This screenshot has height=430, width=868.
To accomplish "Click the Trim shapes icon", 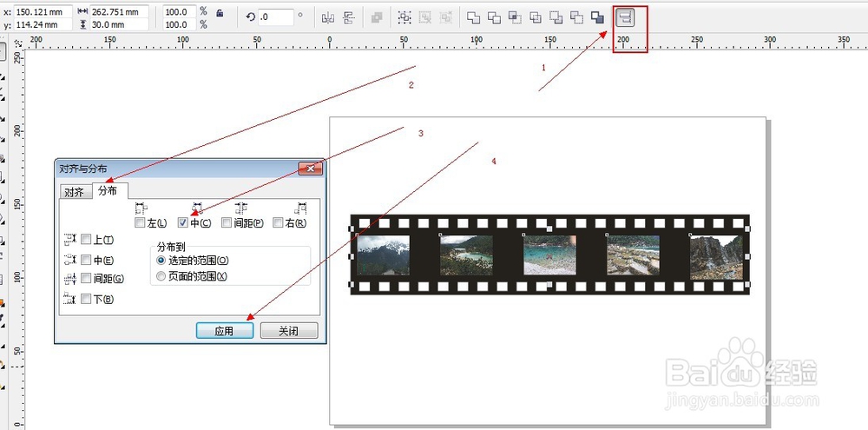I will [x=495, y=17].
